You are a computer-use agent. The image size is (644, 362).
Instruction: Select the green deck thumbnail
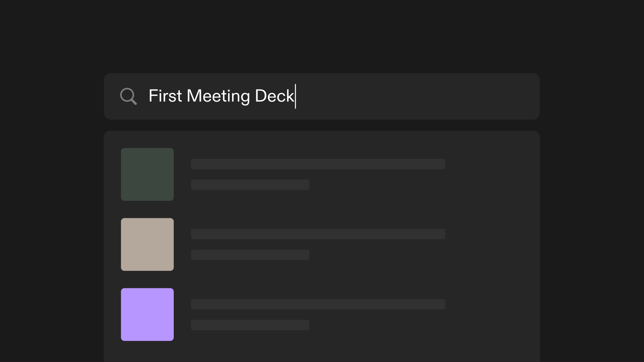click(x=147, y=174)
